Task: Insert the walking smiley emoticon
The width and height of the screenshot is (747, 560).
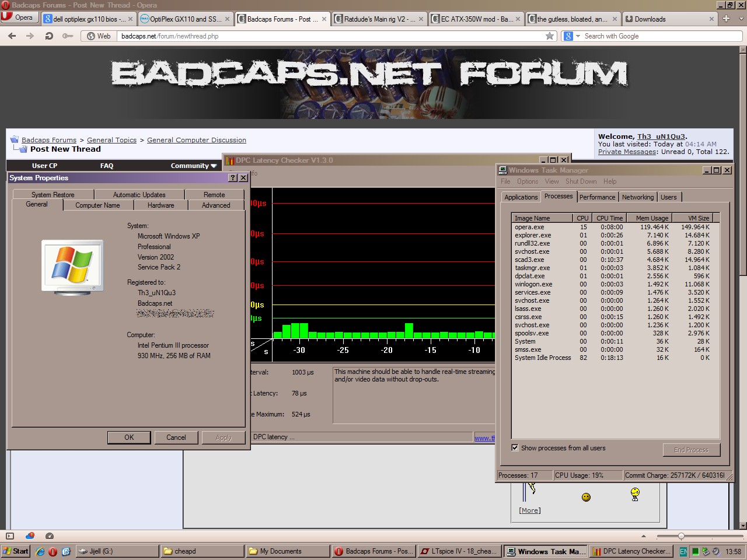Action: click(x=635, y=495)
